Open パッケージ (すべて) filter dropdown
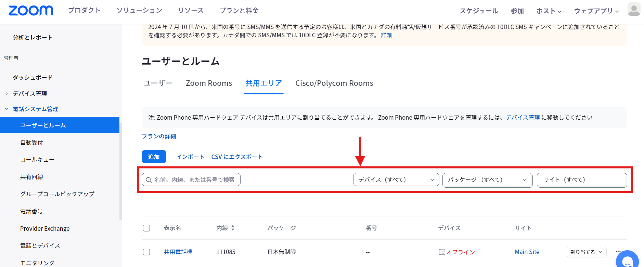Viewport: 644px width, 267px height. coord(487,179)
